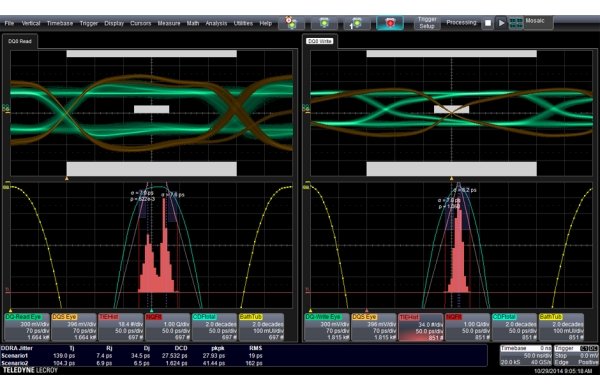Image resolution: width=600 pixels, height=390 pixels.
Task: Click the Scenario1 row in jitter table
Action: click(x=132, y=356)
